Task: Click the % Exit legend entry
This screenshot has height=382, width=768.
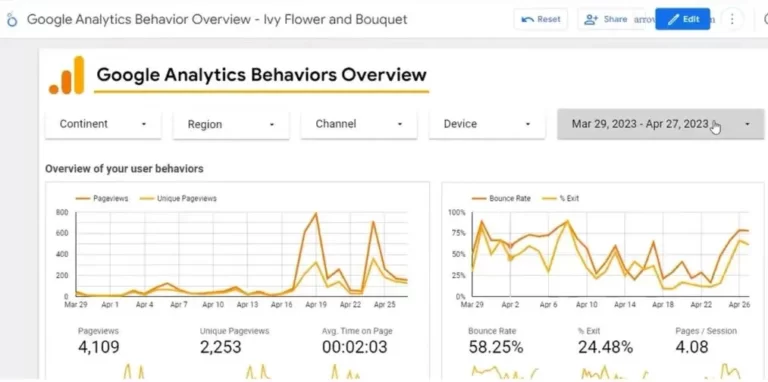Action: coord(561,198)
